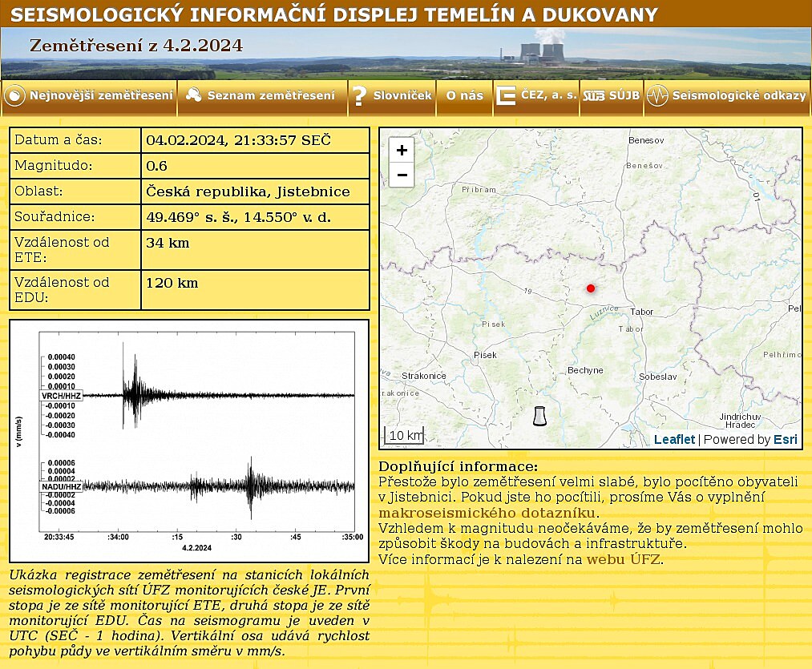Click the SÚJB logo icon

coord(594,96)
